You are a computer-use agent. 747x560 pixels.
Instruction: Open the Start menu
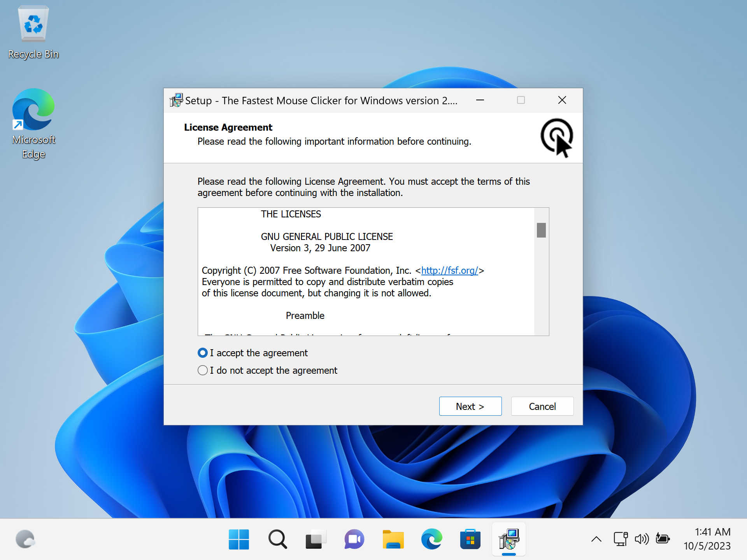pyautogui.click(x=238, y=539)
